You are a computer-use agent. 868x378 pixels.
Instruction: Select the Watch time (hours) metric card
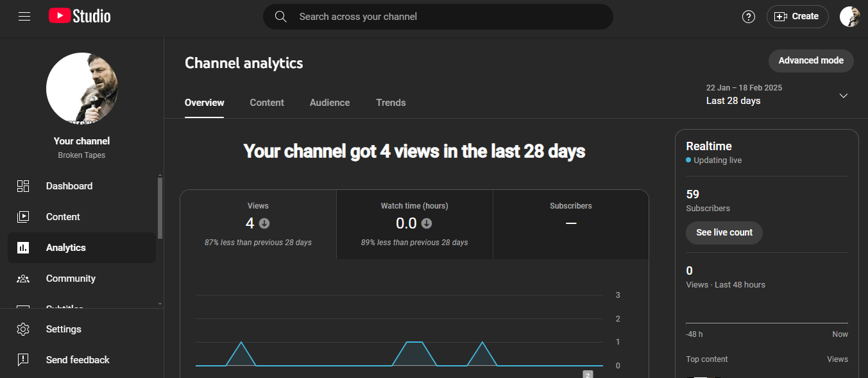pyautogui.click(x=414, y=225)
